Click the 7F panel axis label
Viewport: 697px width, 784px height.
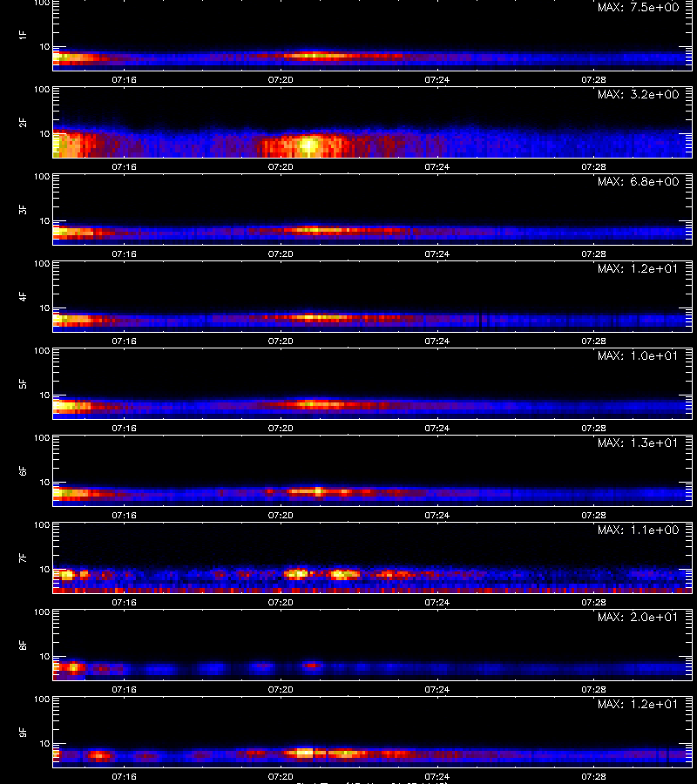coord(22,558)
